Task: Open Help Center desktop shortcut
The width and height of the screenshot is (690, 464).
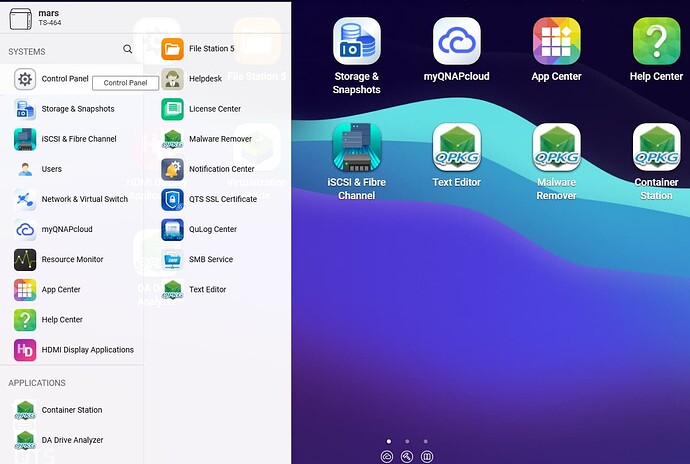Action: [x=656, y=50]
